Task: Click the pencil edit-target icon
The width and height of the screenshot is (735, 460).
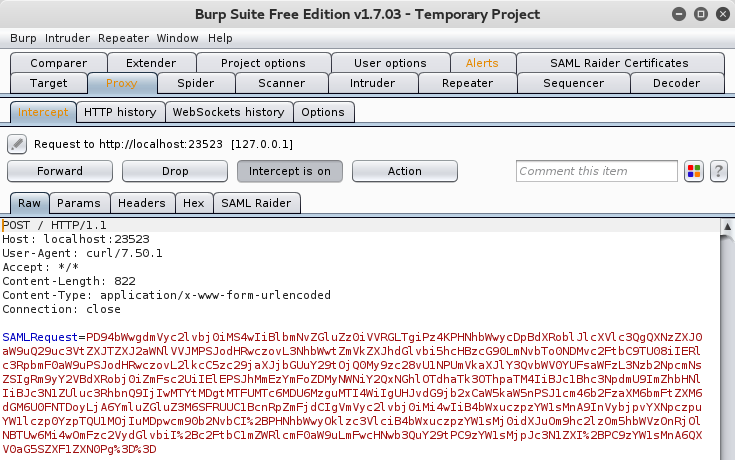Action: (17, 144)
